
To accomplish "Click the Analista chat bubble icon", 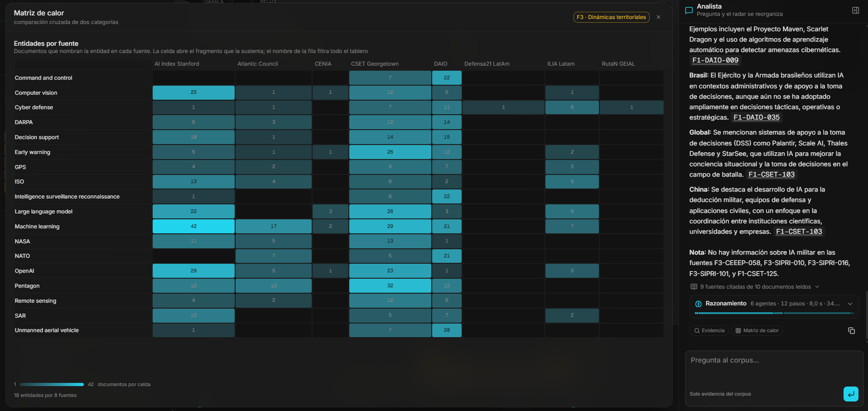I will point(689,10).
